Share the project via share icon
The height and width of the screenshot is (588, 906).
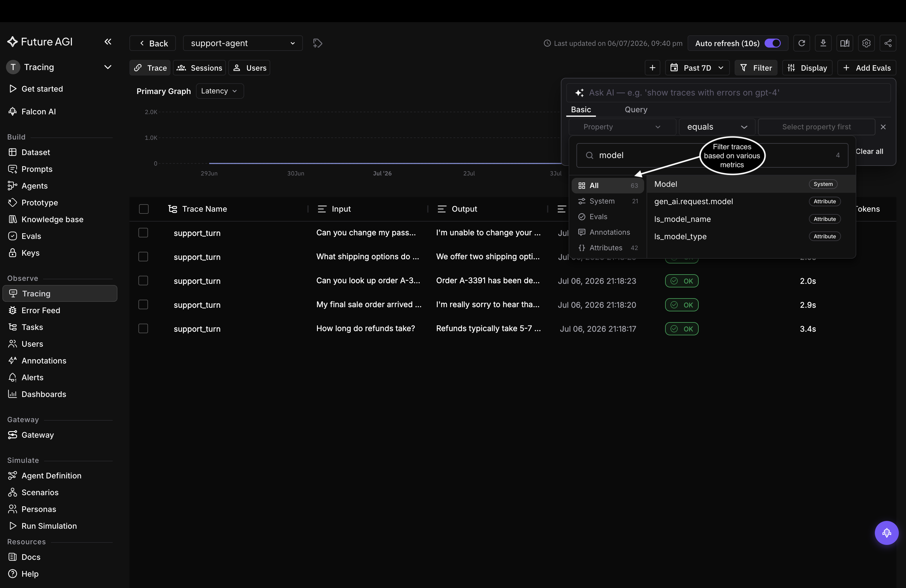(x=888, y=43)
